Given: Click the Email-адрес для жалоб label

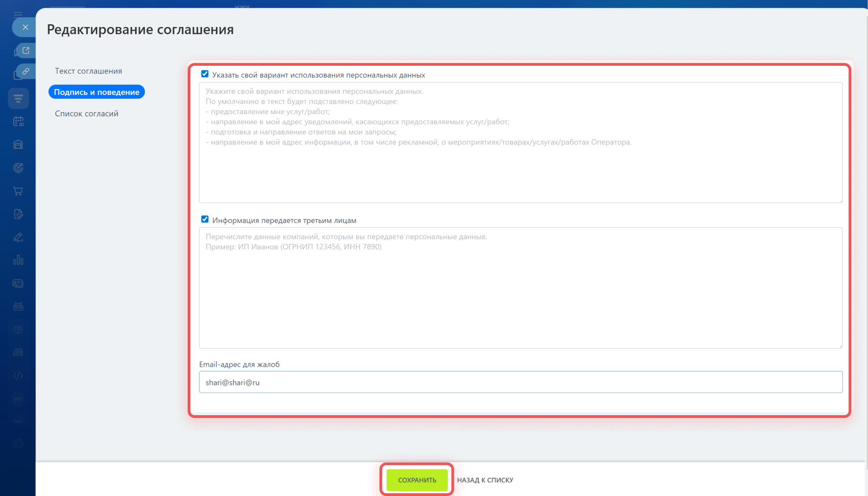Looking at the screenshot, I should point(239,364).
